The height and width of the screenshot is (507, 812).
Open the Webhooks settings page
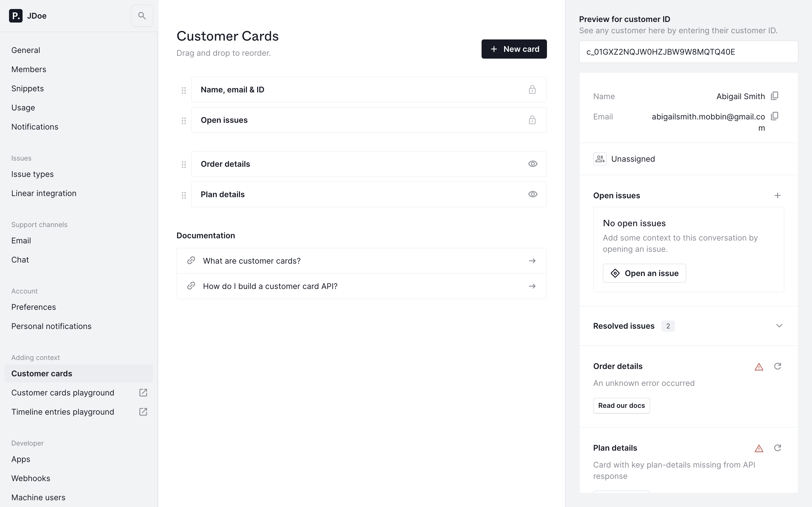pyautogui.click(x=31, y=479)
